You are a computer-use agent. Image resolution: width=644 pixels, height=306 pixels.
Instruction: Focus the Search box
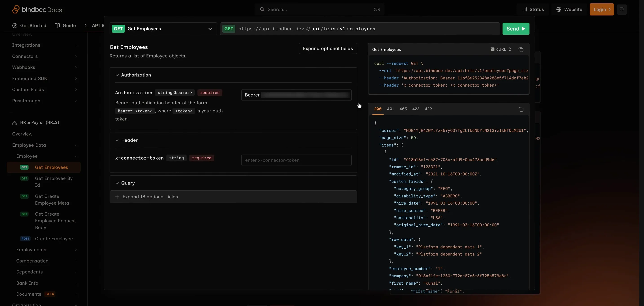click(320, 9)
